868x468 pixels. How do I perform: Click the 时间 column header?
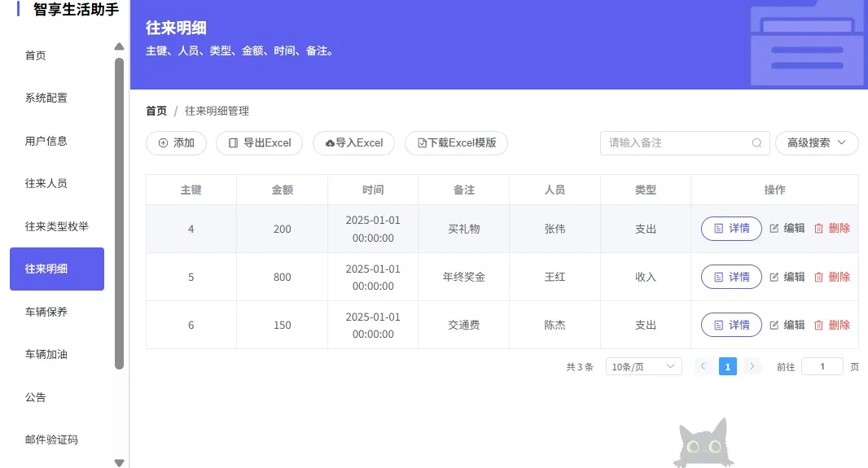[x=373, y=190]
